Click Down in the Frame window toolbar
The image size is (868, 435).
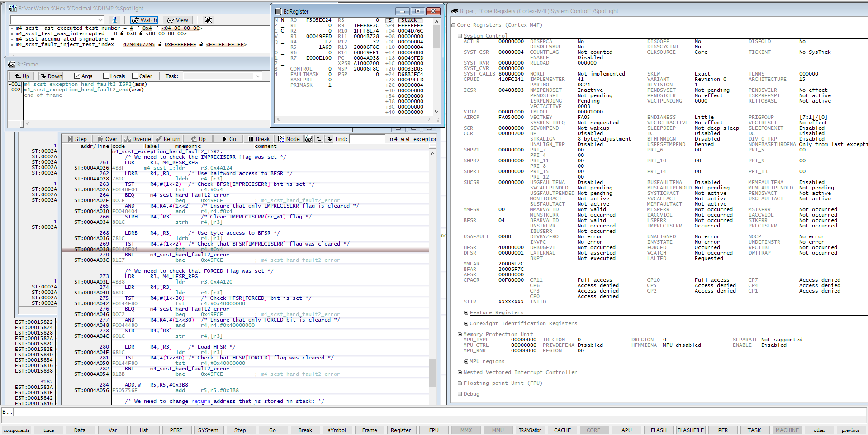coord(51,76)
